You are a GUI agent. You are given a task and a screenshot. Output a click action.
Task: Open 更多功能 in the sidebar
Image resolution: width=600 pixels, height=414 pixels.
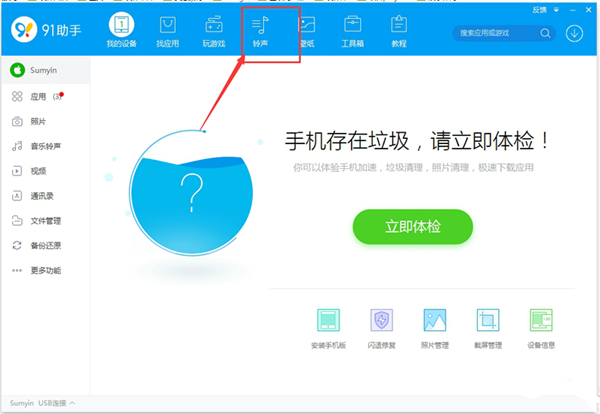46,271
